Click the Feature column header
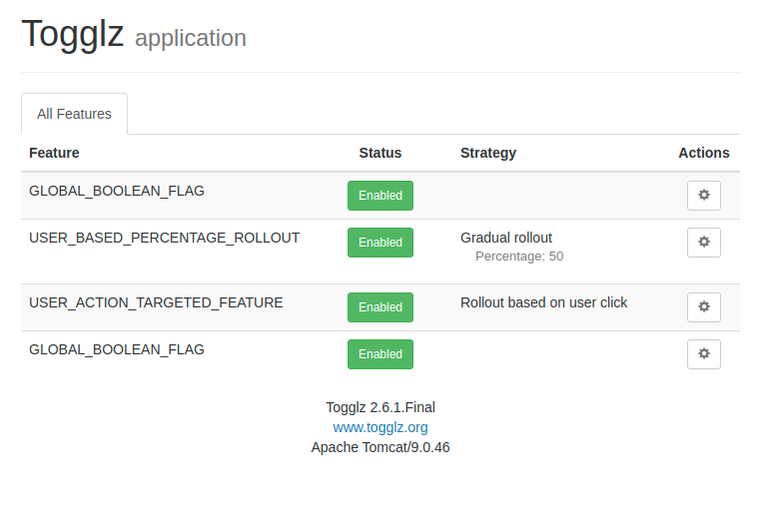Screen dimensions: 760x532 (x=54, y=153)
